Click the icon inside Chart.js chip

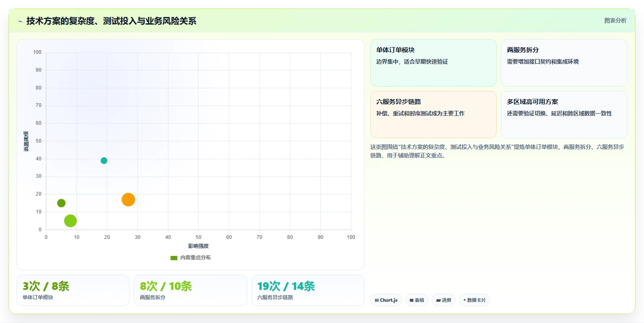[377, 300]
